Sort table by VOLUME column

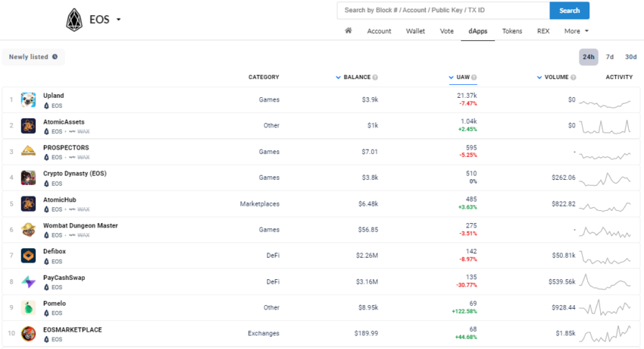click(x=556, y=77)
